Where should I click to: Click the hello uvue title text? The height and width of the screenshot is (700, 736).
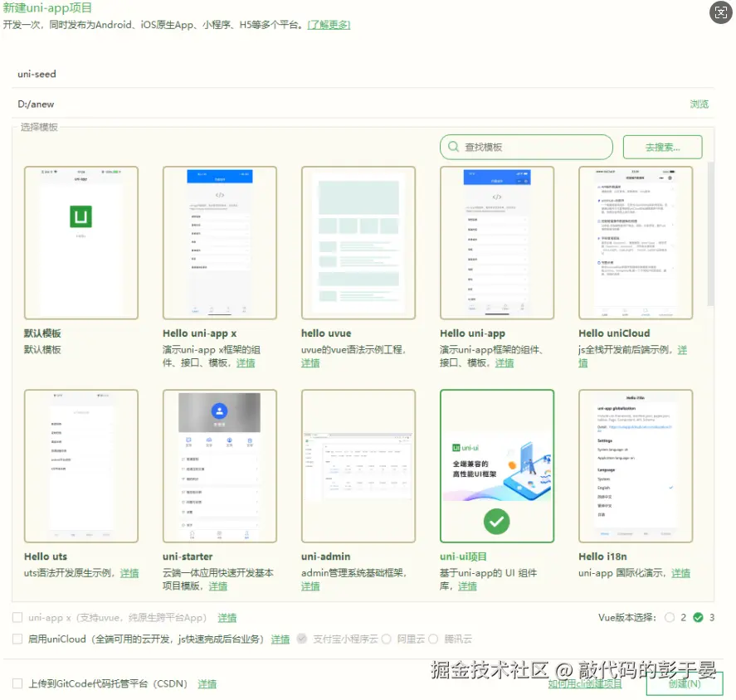tap(326, 333)
